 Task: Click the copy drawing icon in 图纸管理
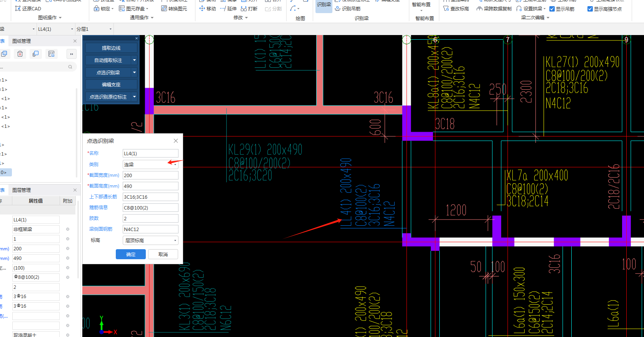point(35,54)
